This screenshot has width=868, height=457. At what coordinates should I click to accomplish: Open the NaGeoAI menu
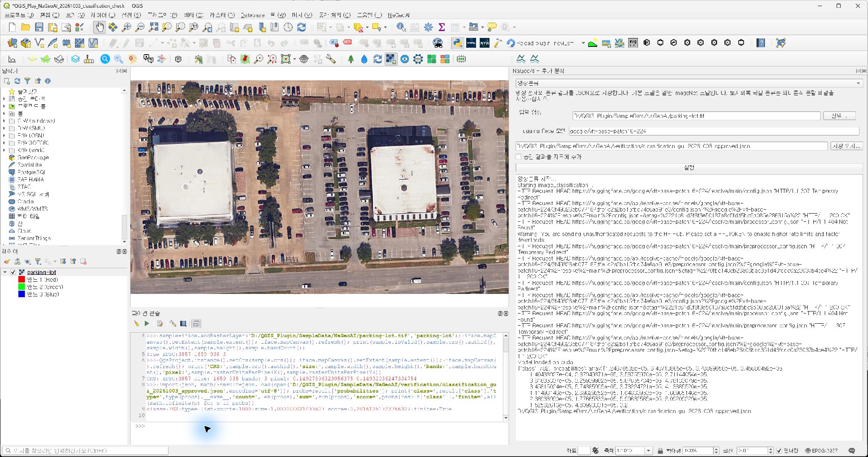399,15
